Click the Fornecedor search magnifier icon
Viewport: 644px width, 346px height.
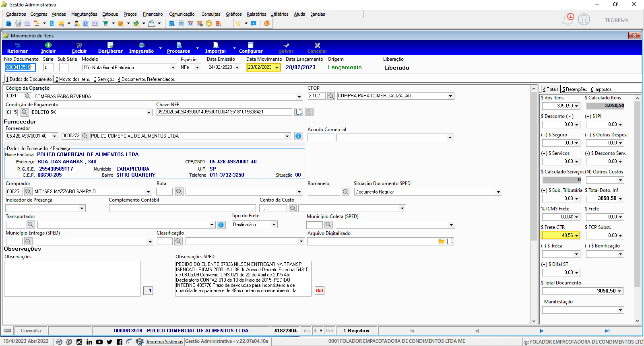tap(85, 136)
